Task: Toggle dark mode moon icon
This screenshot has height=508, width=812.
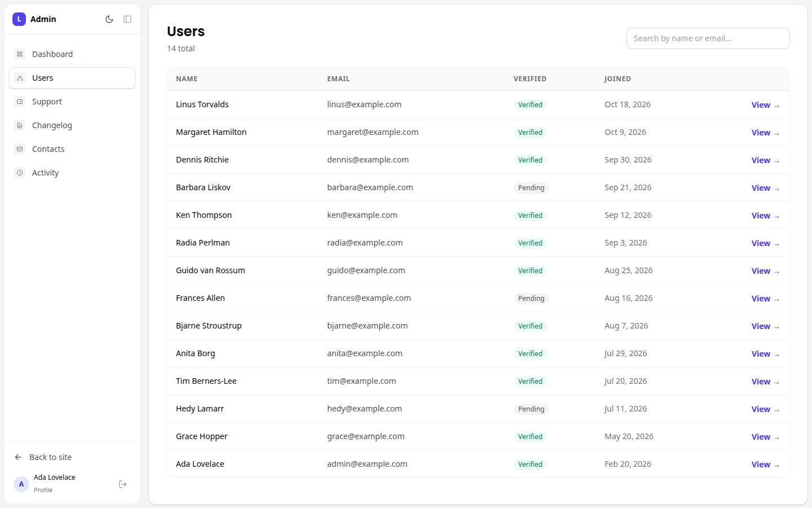Action: [109, 19]
